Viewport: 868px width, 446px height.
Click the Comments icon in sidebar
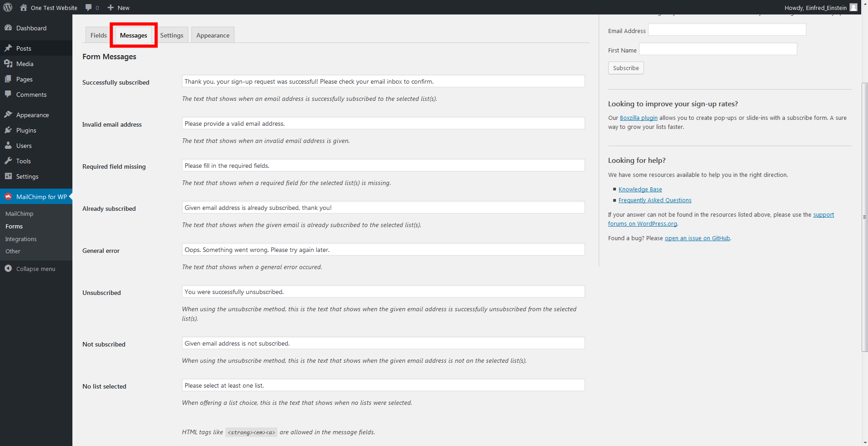[8, 94]
